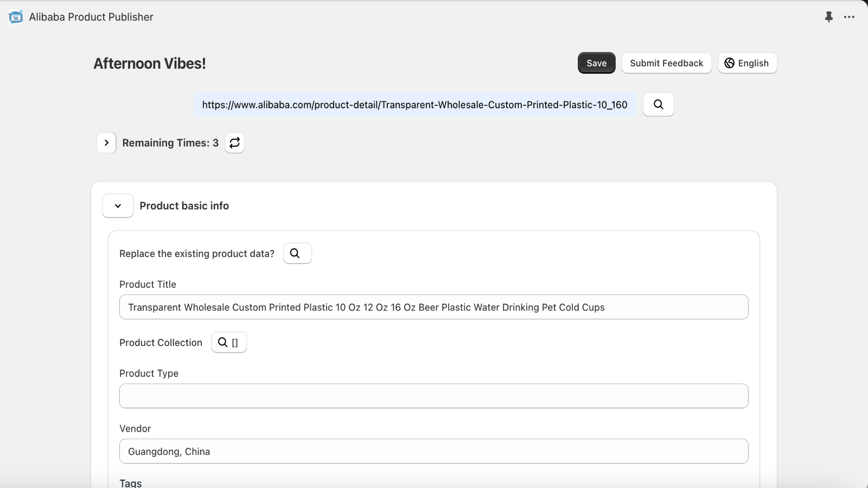This screenshot has height=488, width=868.
Task: Click the empty Product Type field
Action: pos(433,396)
